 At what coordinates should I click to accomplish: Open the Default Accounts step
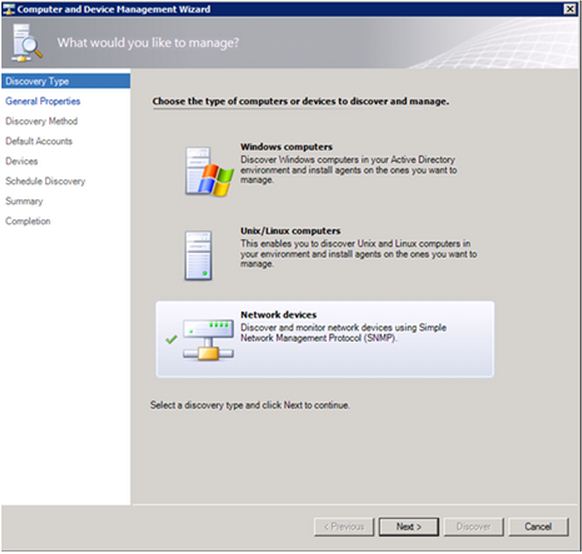(x=39, y=141)
